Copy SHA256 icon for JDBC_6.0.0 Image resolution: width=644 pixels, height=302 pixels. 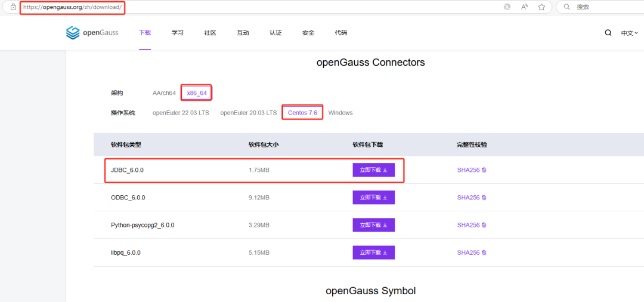click(484, 170)
